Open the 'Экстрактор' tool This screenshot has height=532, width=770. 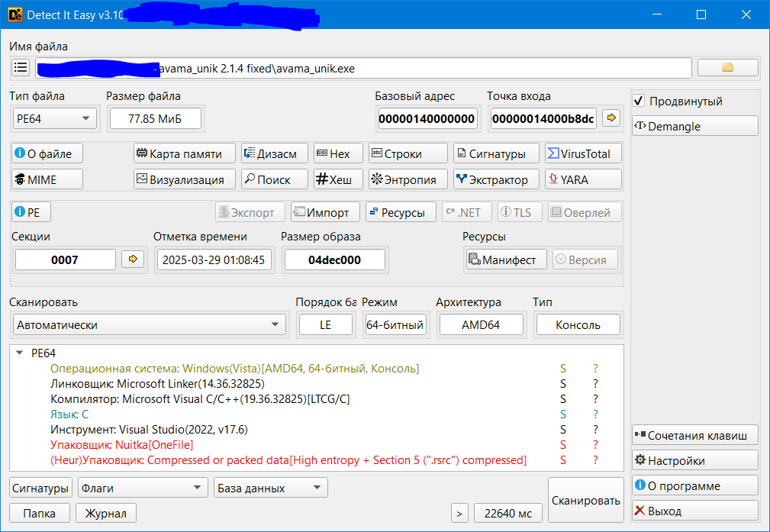coord(496,180)
